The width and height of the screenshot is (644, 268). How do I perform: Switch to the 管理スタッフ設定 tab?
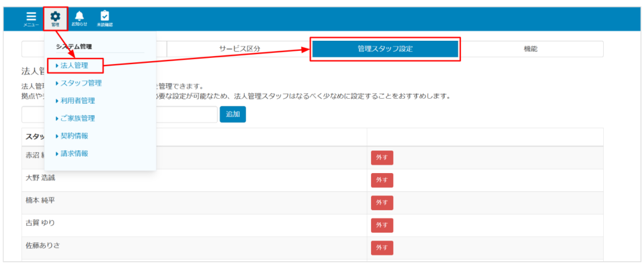point(385,49)
